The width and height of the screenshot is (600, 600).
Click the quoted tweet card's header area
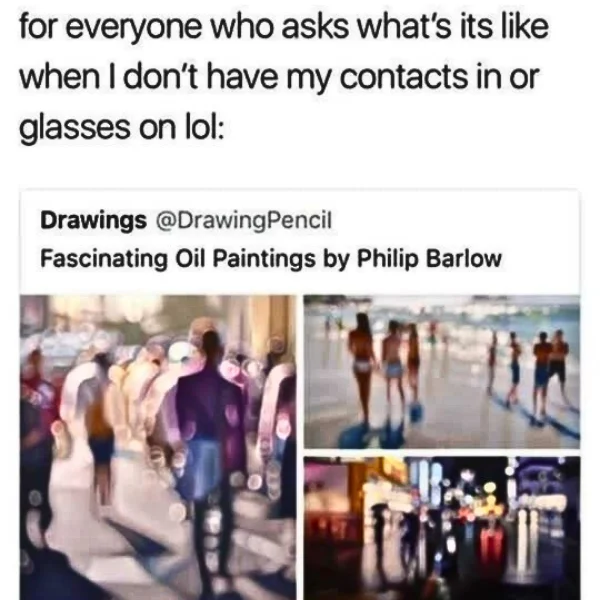tap(300, 240)
